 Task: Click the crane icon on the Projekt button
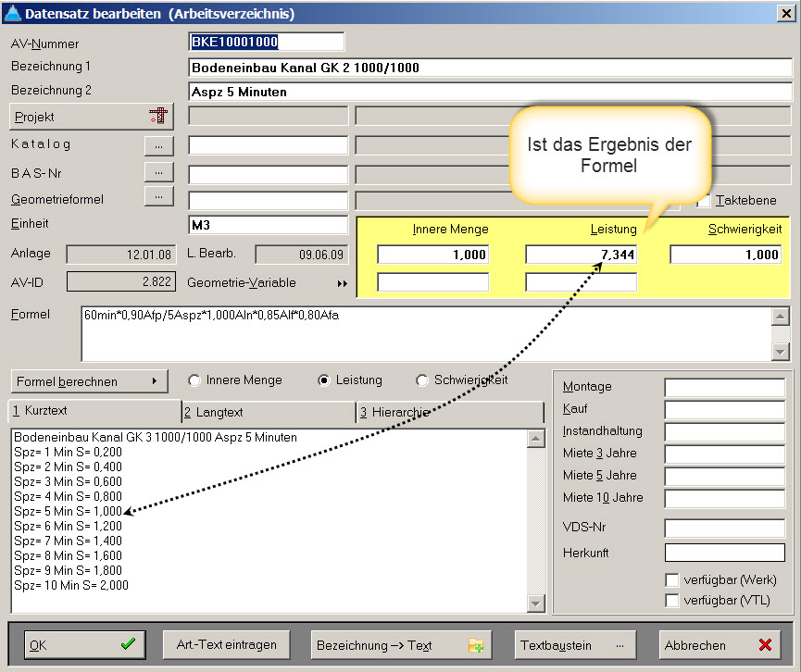pos(159,117)
